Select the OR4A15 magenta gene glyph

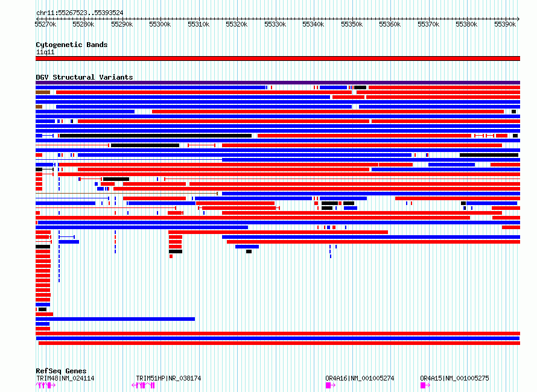pyautogui.click(x=425, y=385)
